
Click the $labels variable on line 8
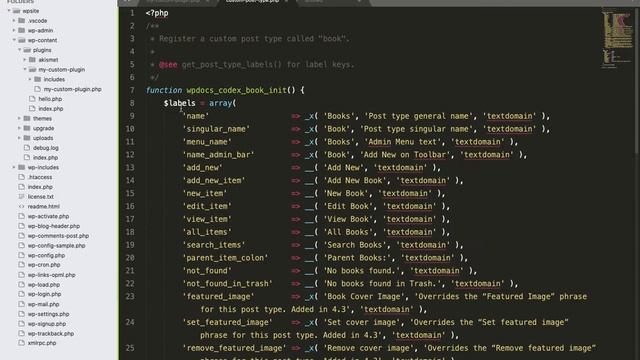pyautogui.click(x=180, y=103)
